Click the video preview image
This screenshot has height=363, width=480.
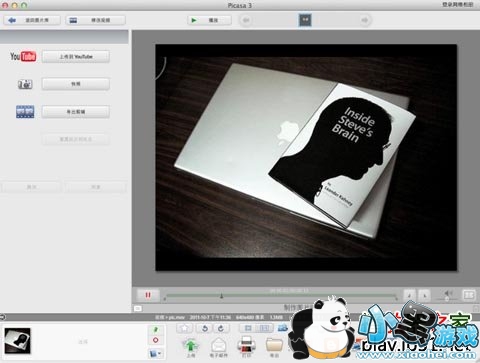pyautogui.click(x=306, y=157)
